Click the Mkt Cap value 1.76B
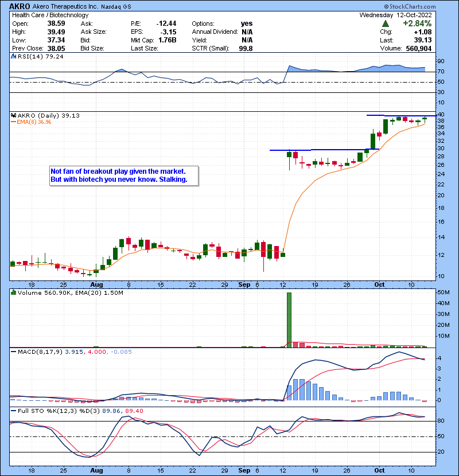 pyautogui.click(x=168, y=40)
